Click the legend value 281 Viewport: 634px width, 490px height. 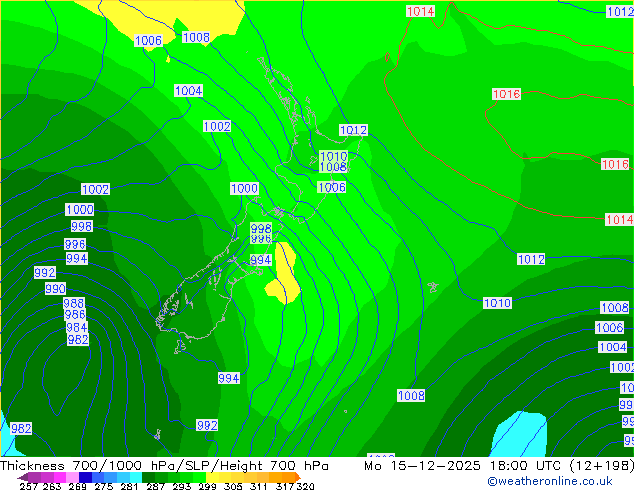129,486
